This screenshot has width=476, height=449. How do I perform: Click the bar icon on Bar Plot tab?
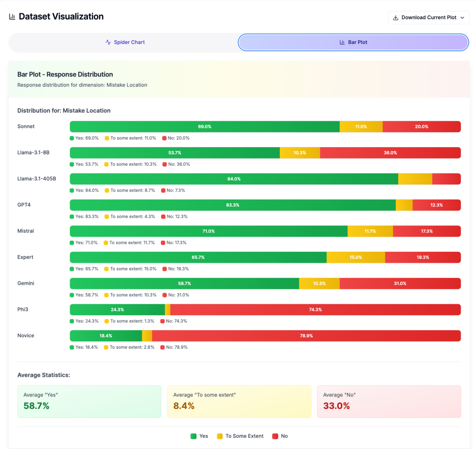coord(342,42)
